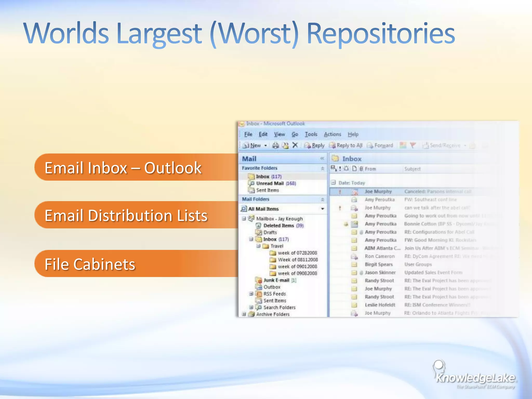
Task: Open the View menu
Action: 279,134
